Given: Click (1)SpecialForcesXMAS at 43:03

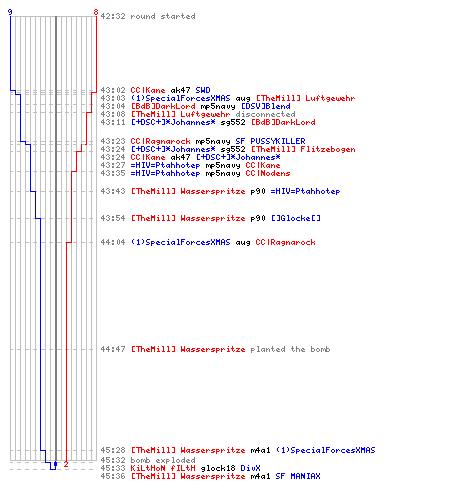Looking at the screenshot, I should coord(180,98).
